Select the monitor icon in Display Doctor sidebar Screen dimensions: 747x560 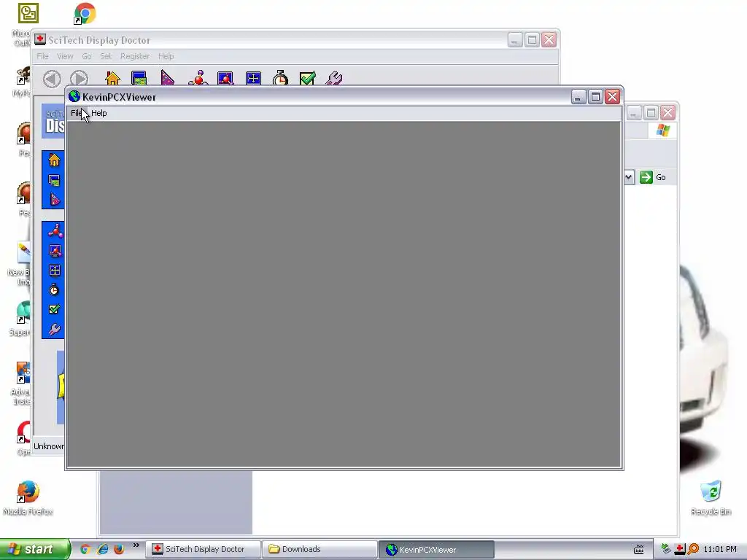click(55, 251)
